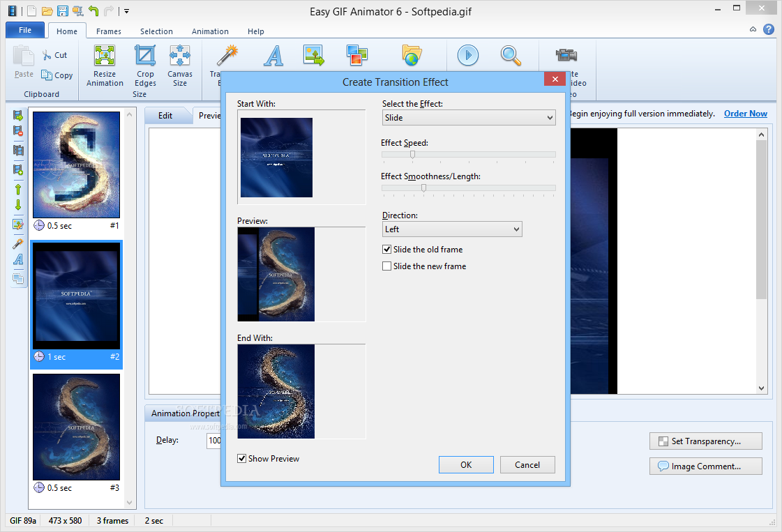Viewport: 782px width, 532px height.
Task: Click sidebar delete frame icon with red minus
Action: coord(18,131)
